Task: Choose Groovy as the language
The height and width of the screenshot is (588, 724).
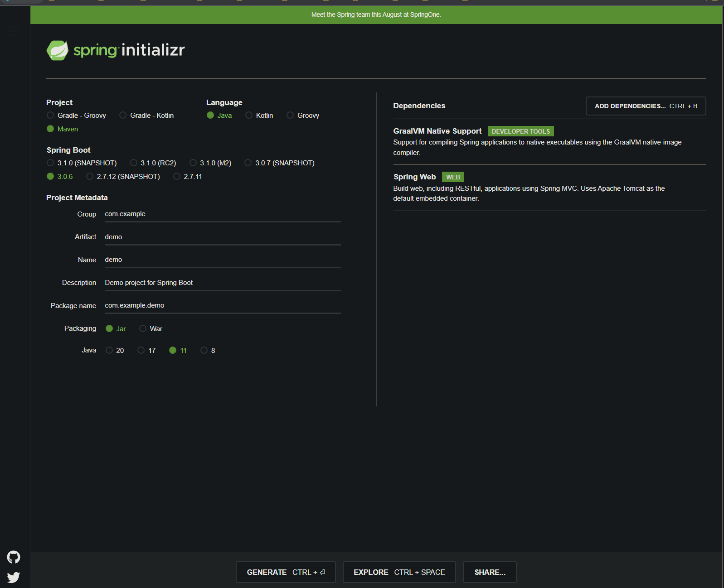Action: (303, 116)
